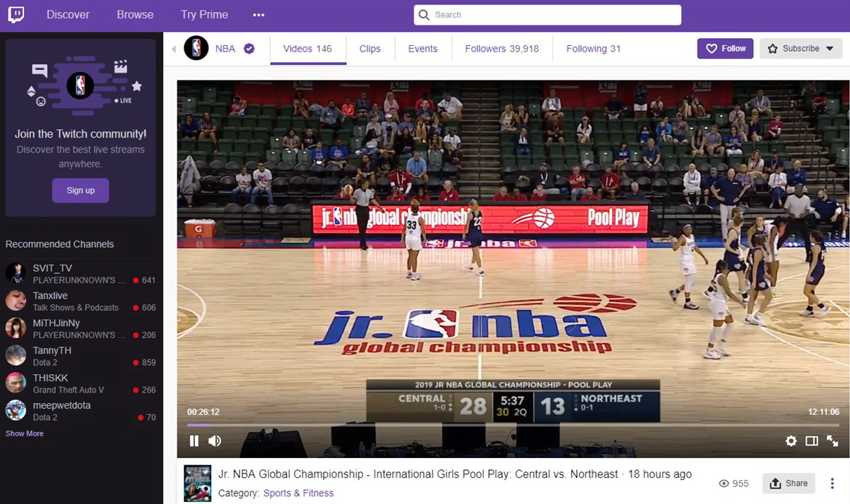Image resolution: width=850 pixels, height=504 pixels.
Task: Follow the NBA channel
Action: click(725, 49)
